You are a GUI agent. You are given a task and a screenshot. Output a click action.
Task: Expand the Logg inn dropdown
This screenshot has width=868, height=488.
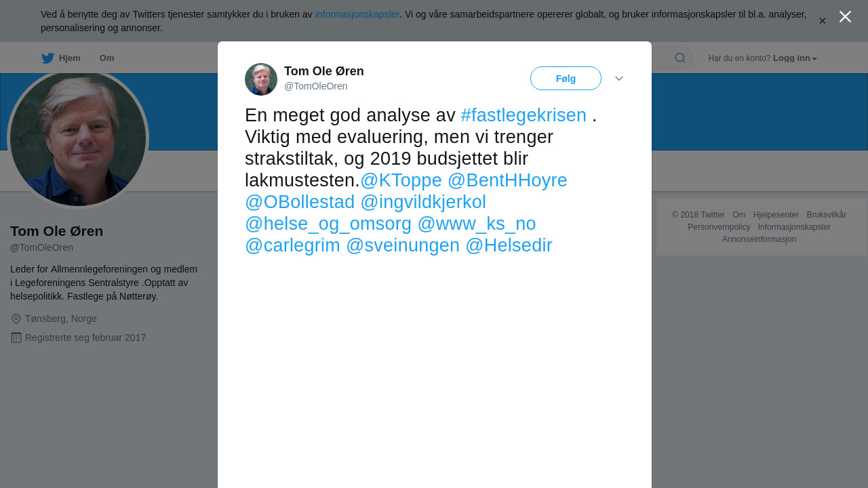(x=795, y=58)
